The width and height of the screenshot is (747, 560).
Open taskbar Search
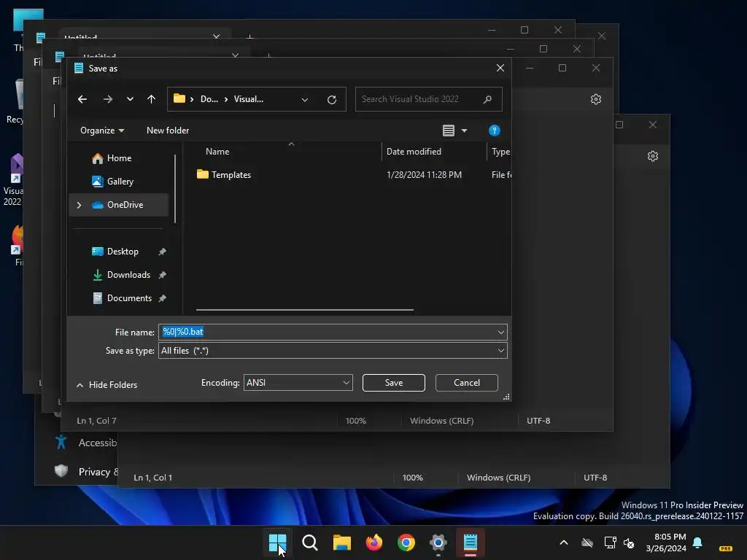309,542
